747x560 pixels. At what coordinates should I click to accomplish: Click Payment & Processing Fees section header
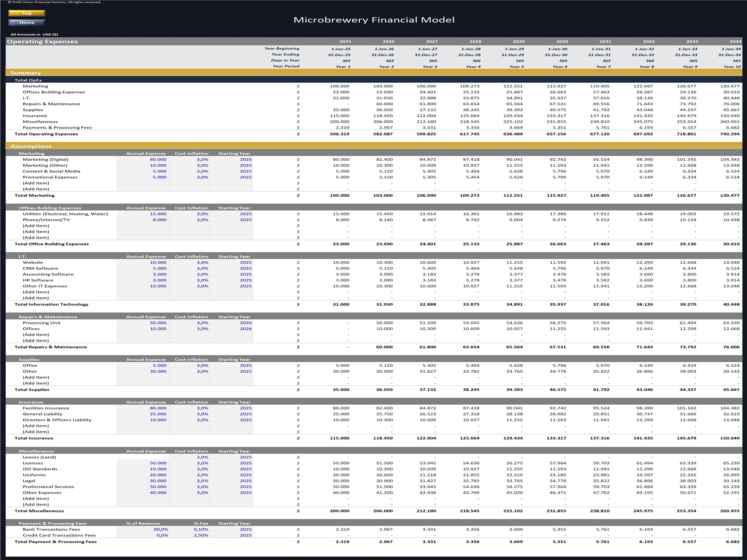(x=53, y=523)
